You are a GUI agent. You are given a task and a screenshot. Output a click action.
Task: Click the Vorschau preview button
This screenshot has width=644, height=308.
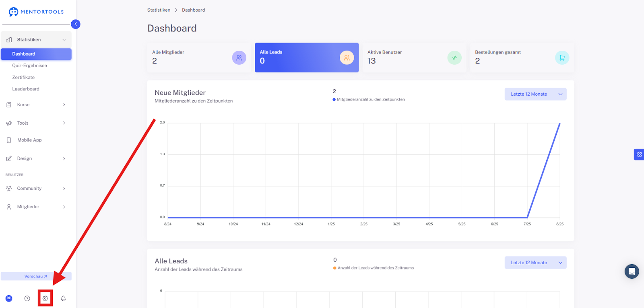(36, 276)
